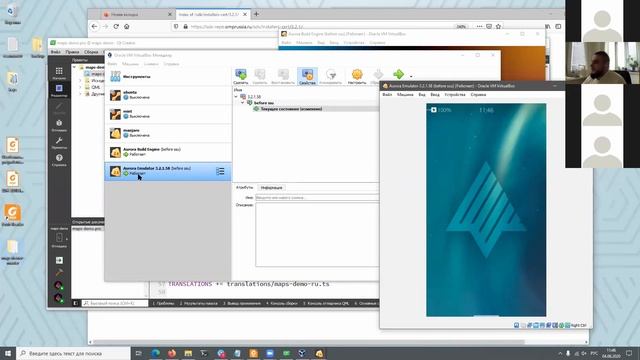Open the Build (Сборка) menu in Qt Creator
This screenshot has height=360, width=640.
coord(91,52)
